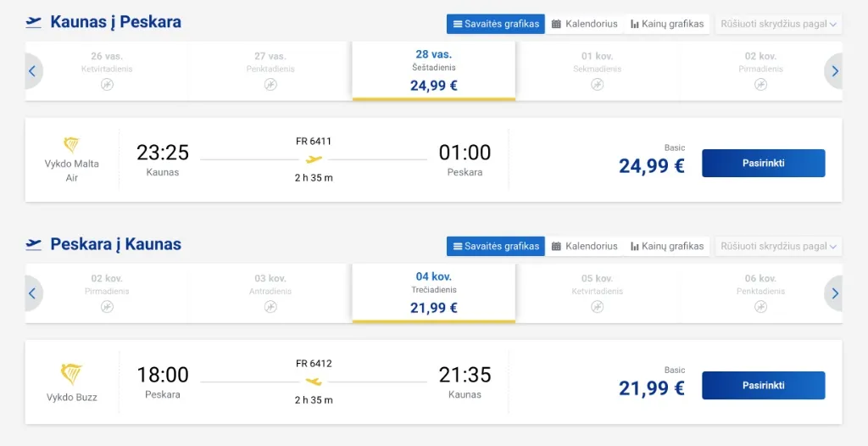Viewport: 868px width, 446px height.
Task: Click the no-flight icon under 01 kov.
Action: [x=598, y=84]
